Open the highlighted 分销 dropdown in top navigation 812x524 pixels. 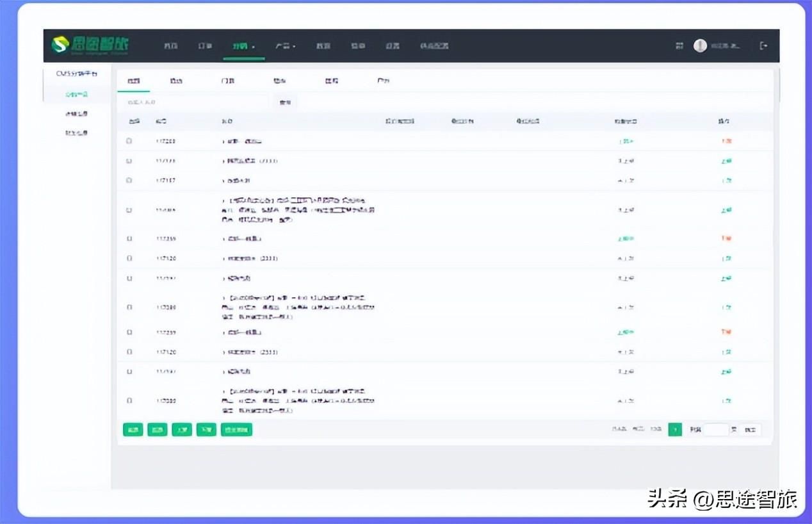tap(243, 46)
